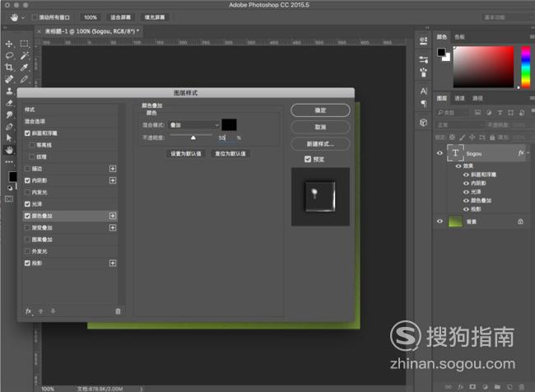Add another 颜色叠加 effect with plus
This screenshot has height=392, width=535.
click(113, 216)
